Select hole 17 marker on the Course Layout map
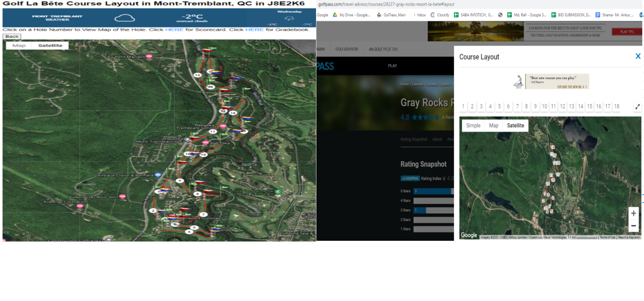Viewport: 644px width, 301px height. 558,174
